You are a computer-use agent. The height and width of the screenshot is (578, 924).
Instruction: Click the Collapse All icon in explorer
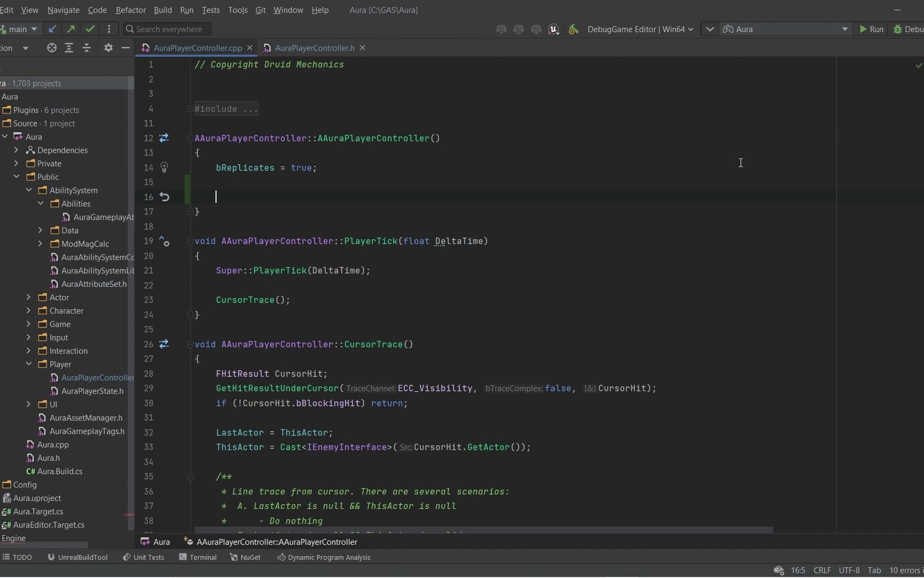coord(87,48)
